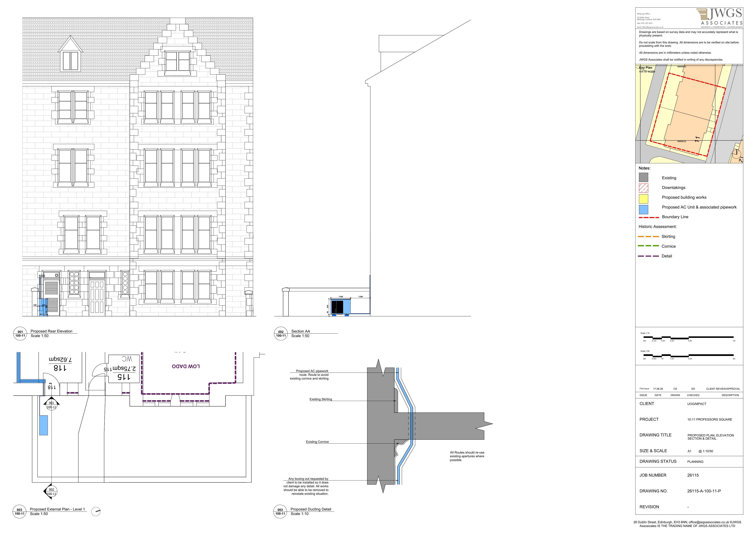Select project name '10-11 PROFESSORS SQUARE'
This screenshot has height=534, width=756.
point(709,419)
